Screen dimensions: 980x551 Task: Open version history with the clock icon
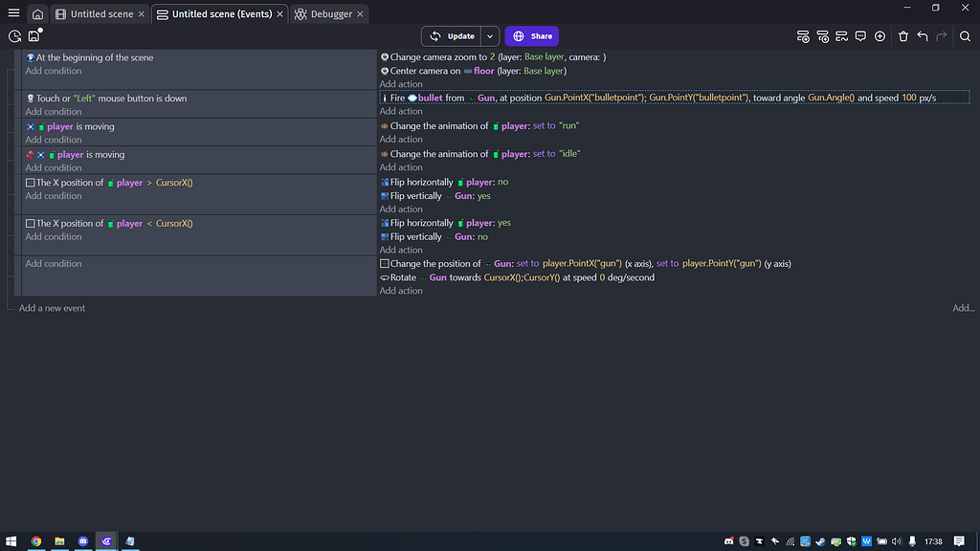[13, 35]
